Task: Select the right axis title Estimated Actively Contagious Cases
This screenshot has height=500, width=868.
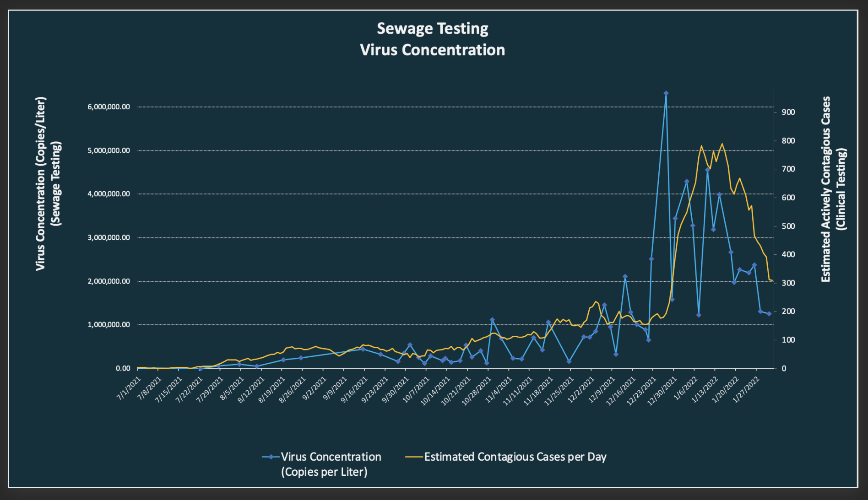Action: click(833, 189)
